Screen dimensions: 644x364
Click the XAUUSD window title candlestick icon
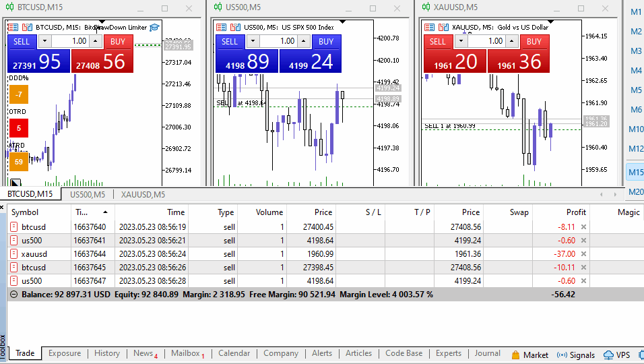tap(426, 7)
